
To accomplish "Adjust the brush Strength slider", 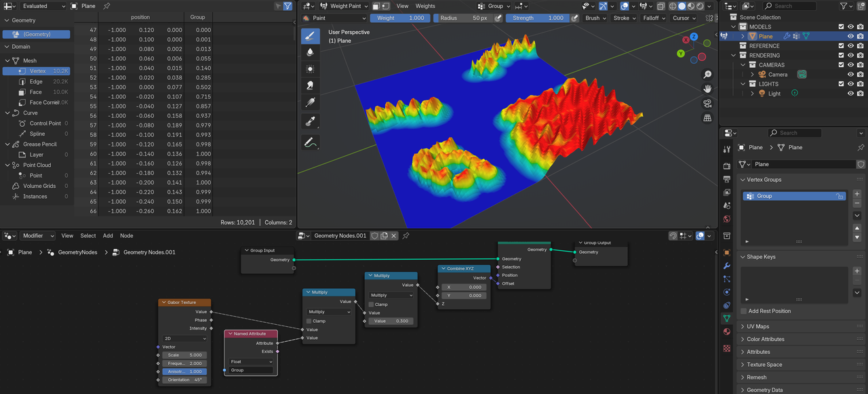I will [536, 18].
